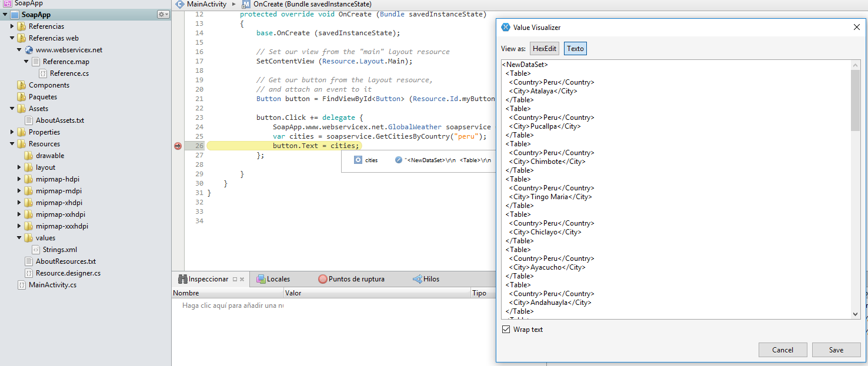Click the Valor column header
Image resolution: width=868 pixels, height=366 pixels.
(377, 293)
